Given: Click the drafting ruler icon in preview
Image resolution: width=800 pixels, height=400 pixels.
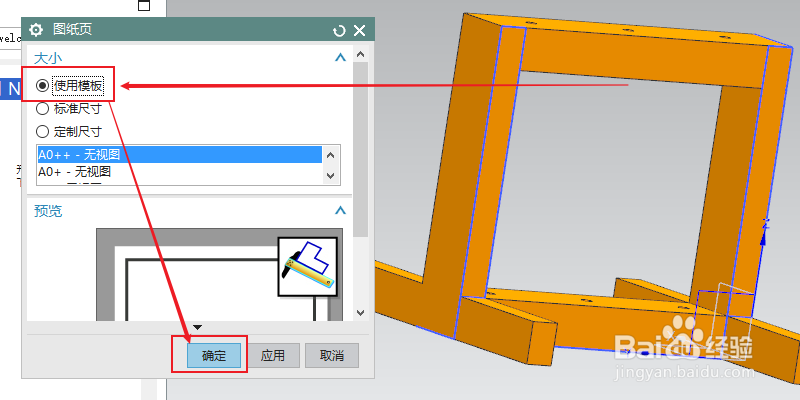Looking at the screenshot, I should point(308,266).
